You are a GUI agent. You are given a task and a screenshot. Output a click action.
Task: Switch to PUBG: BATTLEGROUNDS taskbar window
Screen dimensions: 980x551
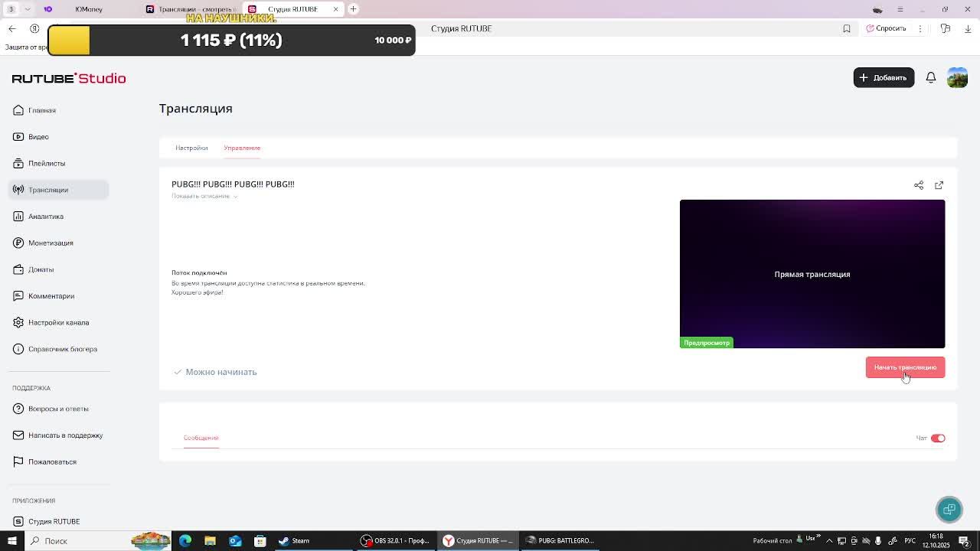[560, 540]
